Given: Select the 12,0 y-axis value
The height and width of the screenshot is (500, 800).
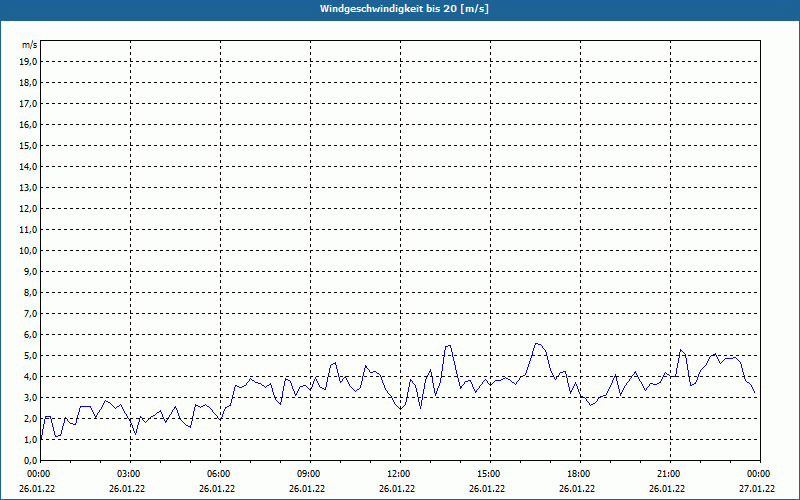Looking at the screenshot, I should tap(28, 209).
